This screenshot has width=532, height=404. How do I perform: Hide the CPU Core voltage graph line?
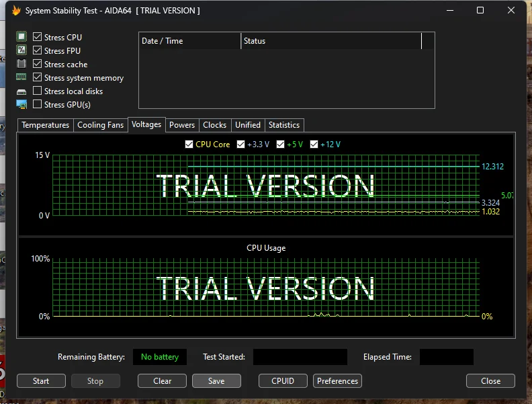pyautogui.click(x=189, y=145)
